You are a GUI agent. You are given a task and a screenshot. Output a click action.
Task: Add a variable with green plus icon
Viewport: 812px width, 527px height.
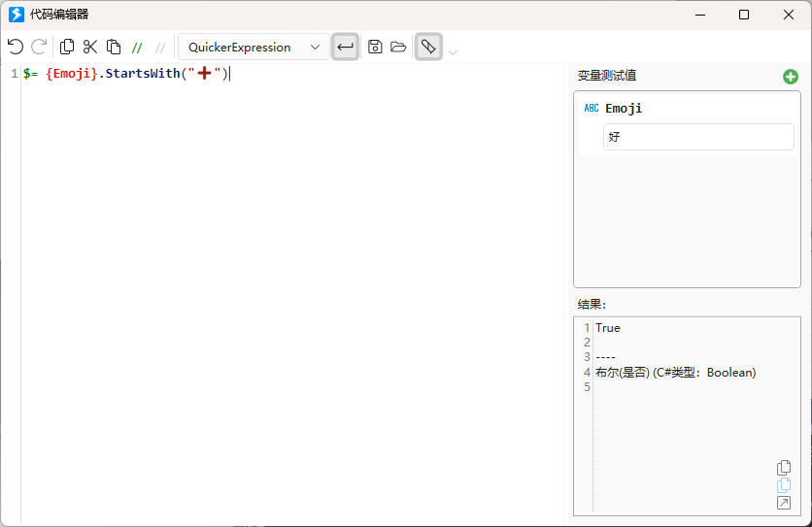click(791, 77)
